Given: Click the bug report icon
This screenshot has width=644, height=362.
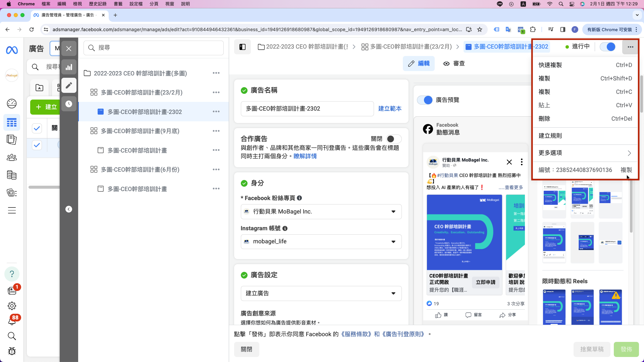Looking at the screenshot, I should [x=12, y=351].
